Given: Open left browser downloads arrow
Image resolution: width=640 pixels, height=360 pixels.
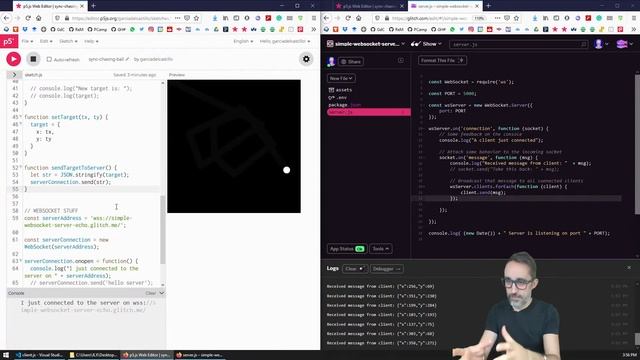Looking at the screenshot, I should tap(215, 18).
